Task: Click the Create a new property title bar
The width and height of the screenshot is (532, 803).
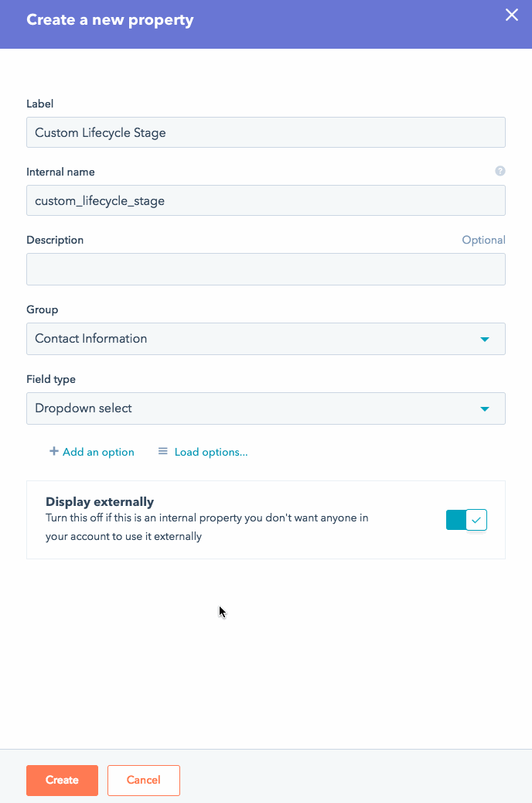Action: (110, 19)
